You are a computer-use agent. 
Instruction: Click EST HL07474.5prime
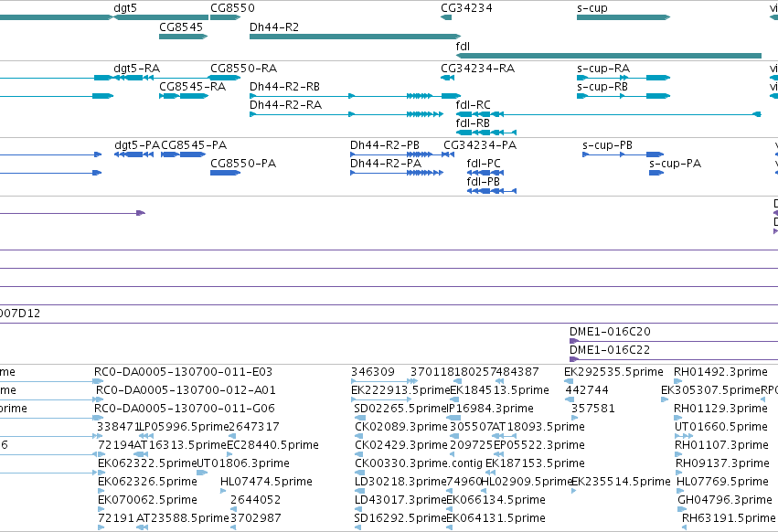click(266, 482)
